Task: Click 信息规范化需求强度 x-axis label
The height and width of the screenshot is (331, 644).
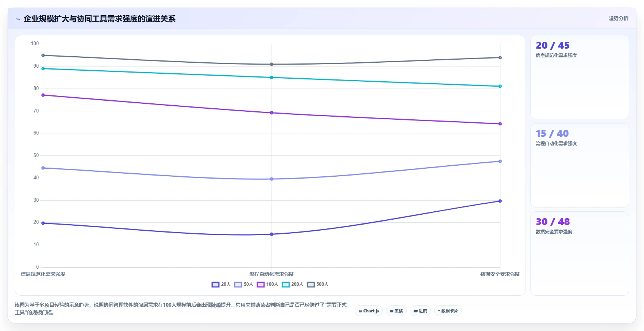Action: tap(43, 274)
